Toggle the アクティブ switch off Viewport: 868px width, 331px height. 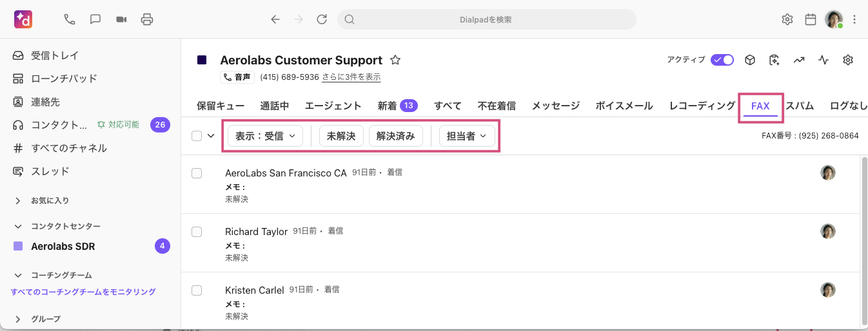[722, 60]
